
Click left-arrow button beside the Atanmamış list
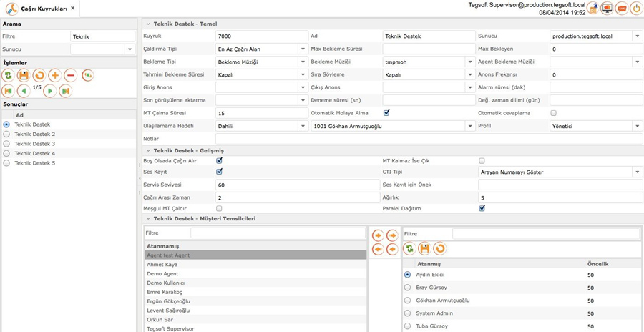(x=378, y=250)
